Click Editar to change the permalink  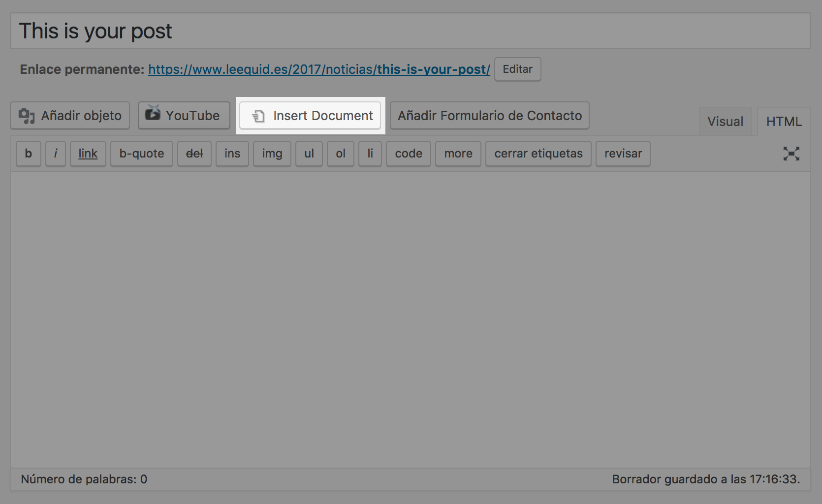coord(517,69)
